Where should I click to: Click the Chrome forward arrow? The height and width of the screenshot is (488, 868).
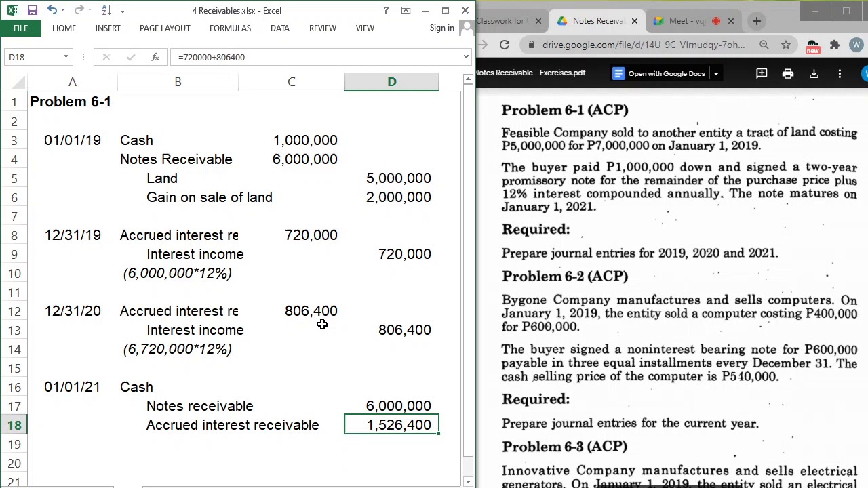tap(482, 45)
